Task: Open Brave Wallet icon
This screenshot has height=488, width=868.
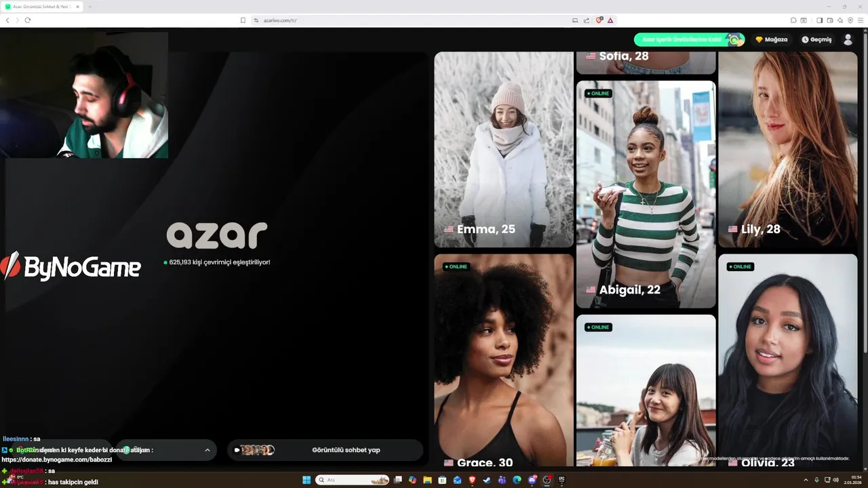Action: (x=830, y=20)
